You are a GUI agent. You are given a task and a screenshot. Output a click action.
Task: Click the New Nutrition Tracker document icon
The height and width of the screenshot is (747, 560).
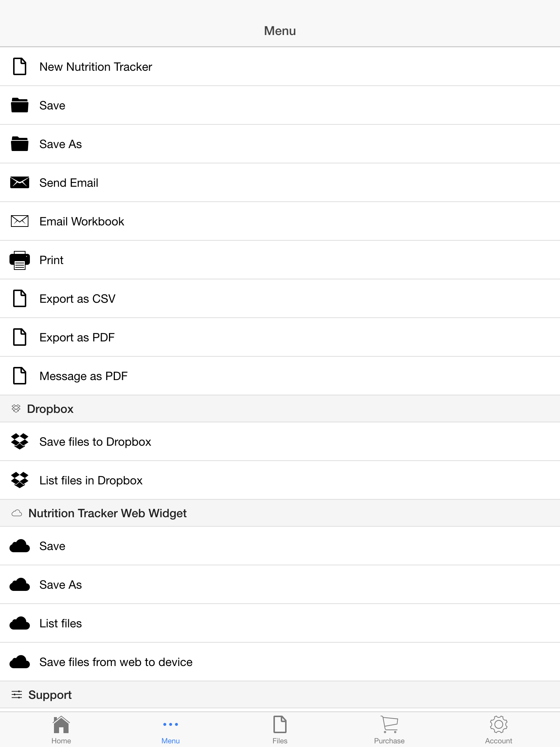(20, 66)
